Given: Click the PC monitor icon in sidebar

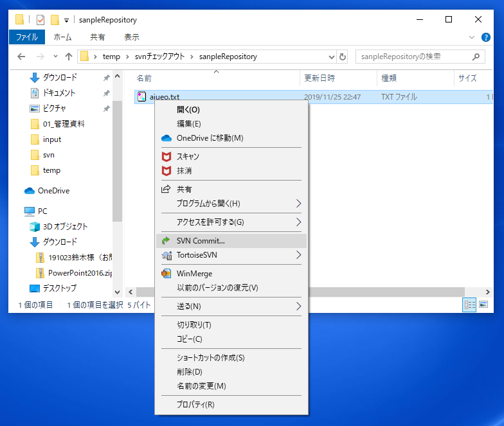Looking at the screenshot, I should tap(30, 211).
